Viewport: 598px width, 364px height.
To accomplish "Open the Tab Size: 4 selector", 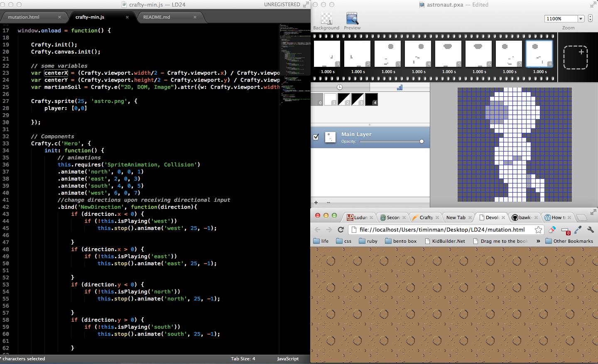I will point(243,359).
